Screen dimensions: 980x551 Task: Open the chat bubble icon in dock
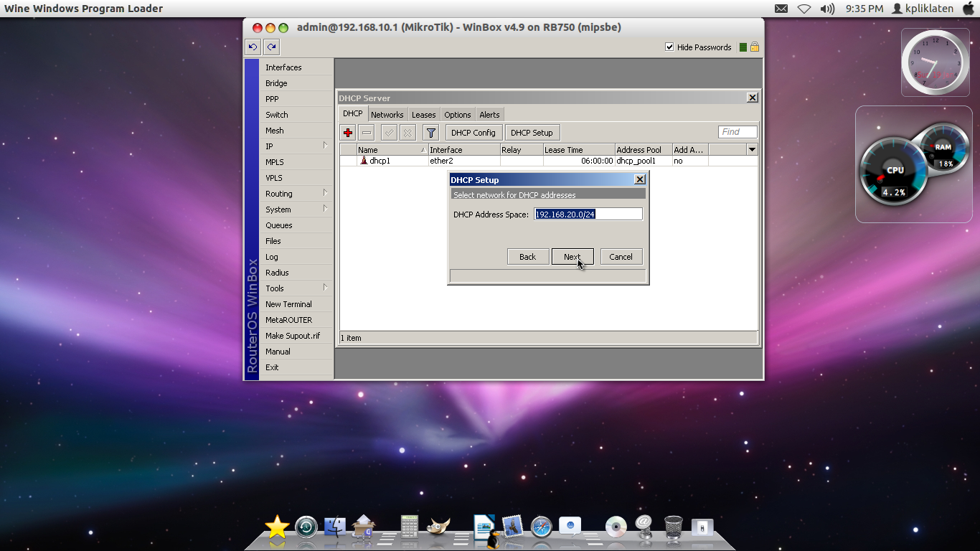pos(570,526)
